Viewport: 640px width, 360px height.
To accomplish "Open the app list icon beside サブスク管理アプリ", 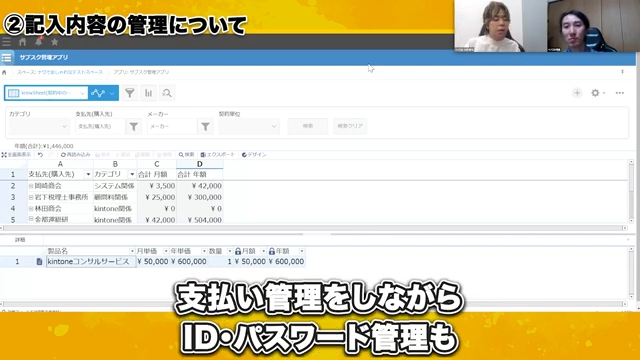I will pos(7,58).
